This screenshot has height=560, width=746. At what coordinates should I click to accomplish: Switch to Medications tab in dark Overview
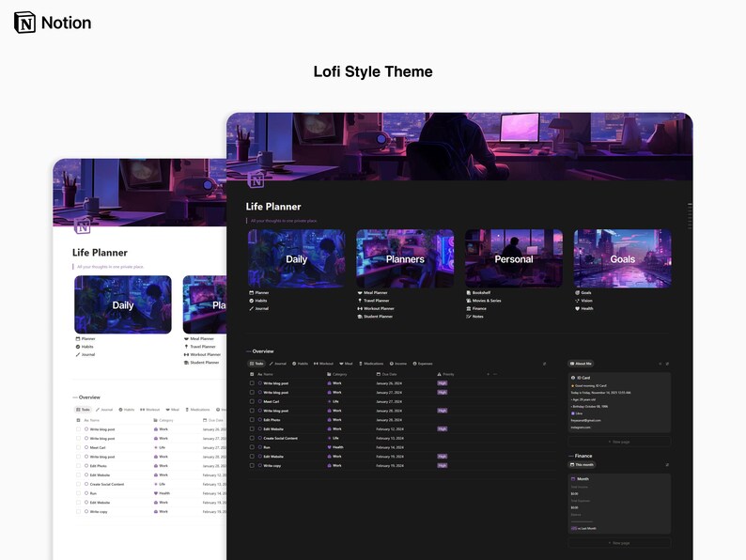pyautogui.click(x=371, y=364)
